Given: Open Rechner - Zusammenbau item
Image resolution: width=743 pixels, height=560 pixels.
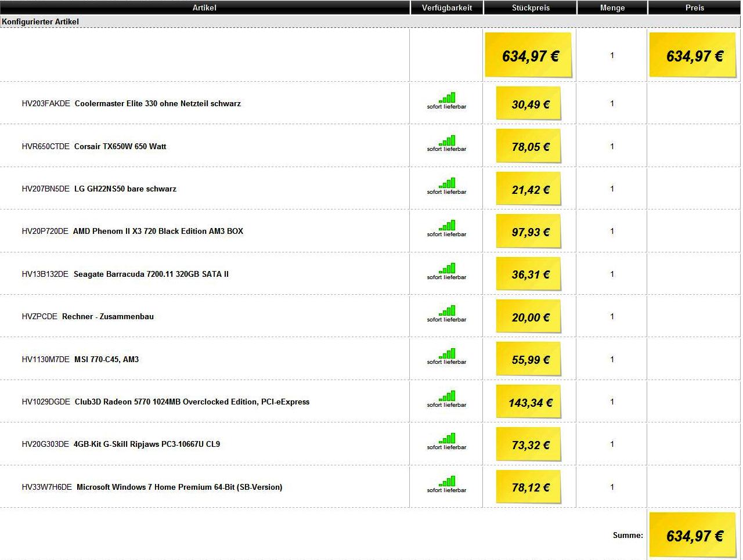Looking at the screenshot, I should tap(108, 316).
